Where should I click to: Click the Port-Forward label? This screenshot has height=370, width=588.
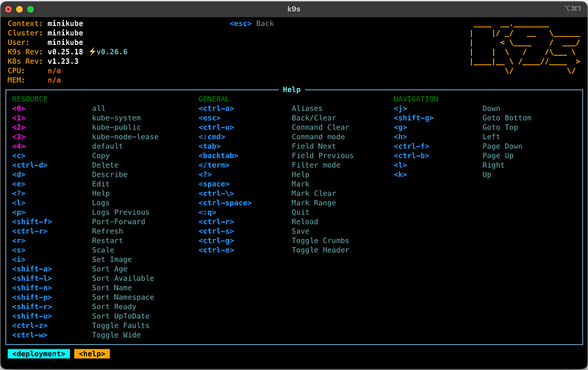click(x=118, y=221)
